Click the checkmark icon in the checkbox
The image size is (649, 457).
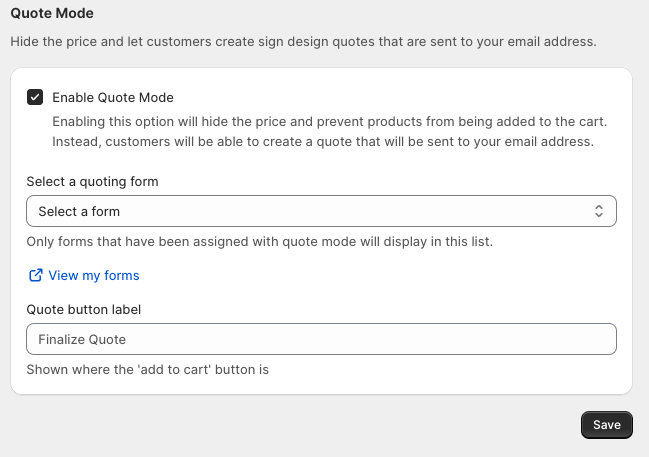tap(35, 97)
